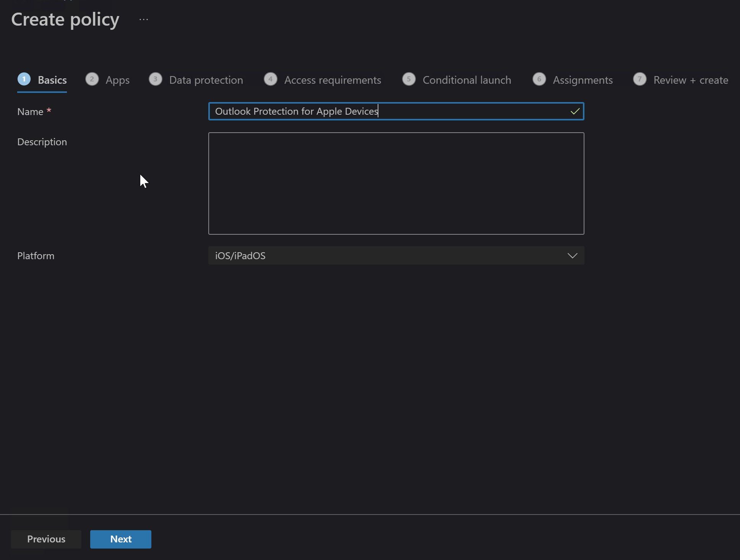Open the Platform dropdown showing iOS/iPadOS
740x560 pixels.
tap(396, 256)
